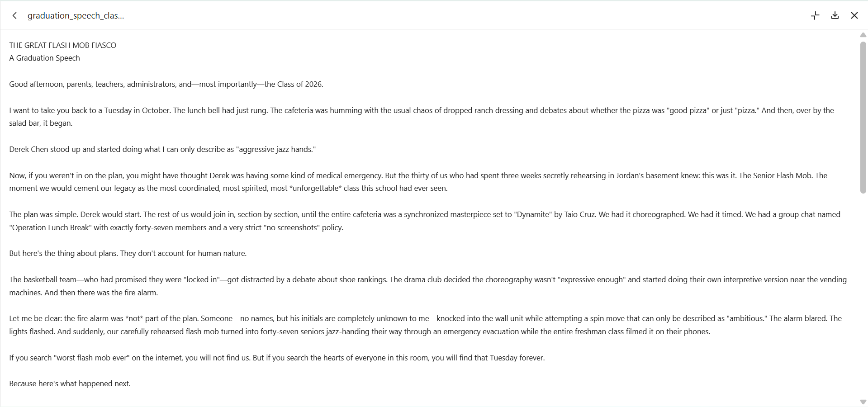Click the vertical scrollbar thumb
The height and width of the screenshot is (407, 868).
(x=863, y=118)
